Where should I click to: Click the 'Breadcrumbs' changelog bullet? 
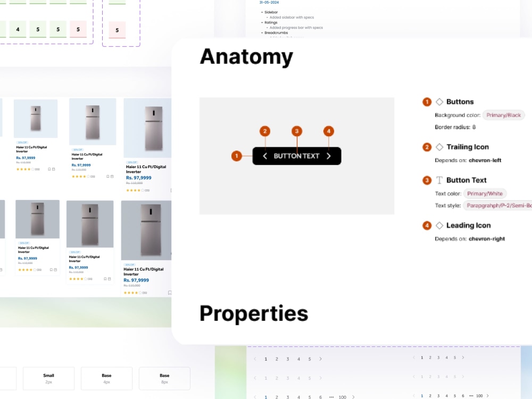[x=276, y=33]
